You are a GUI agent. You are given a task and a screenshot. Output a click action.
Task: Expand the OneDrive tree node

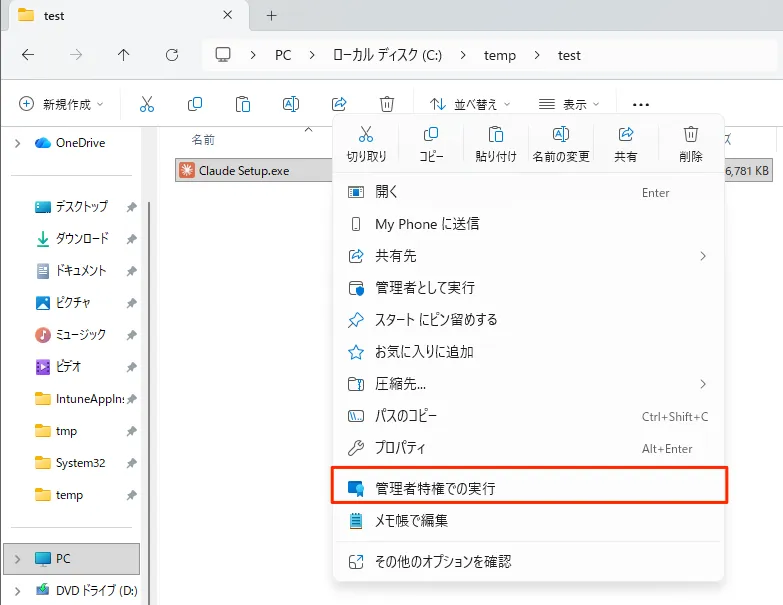(17, 143)
